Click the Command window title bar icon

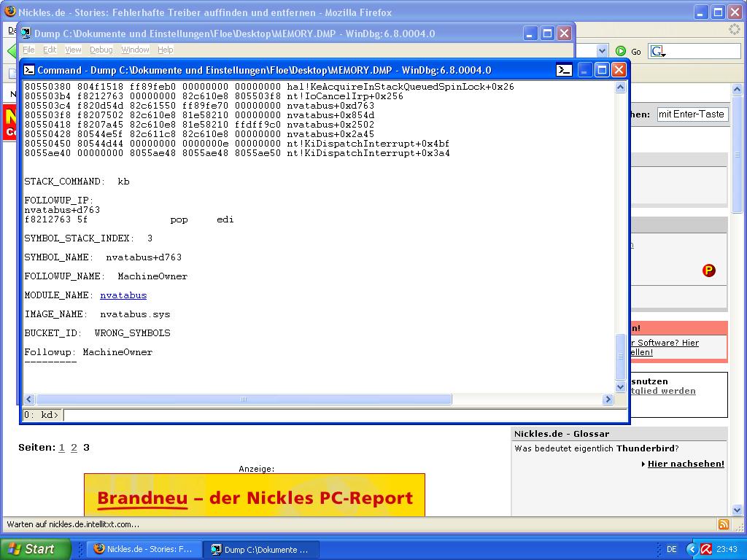point(29,70)
